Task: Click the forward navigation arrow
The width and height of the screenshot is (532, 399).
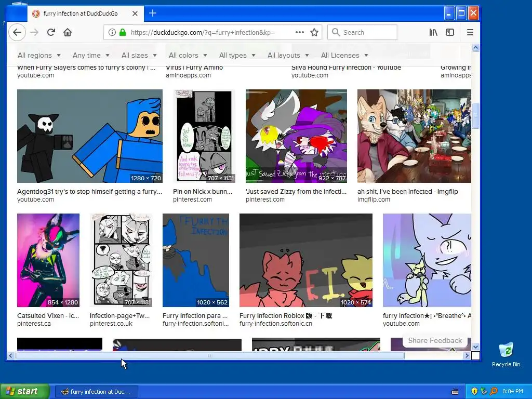Action: [x=34, y=32]
